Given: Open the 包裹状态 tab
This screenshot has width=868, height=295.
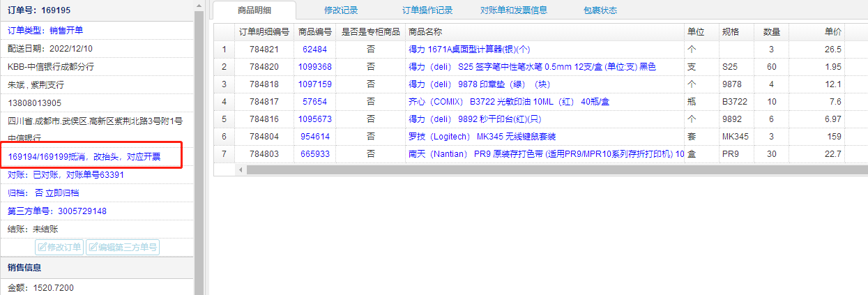Looking at the screenshot, I should coord(600,10).
